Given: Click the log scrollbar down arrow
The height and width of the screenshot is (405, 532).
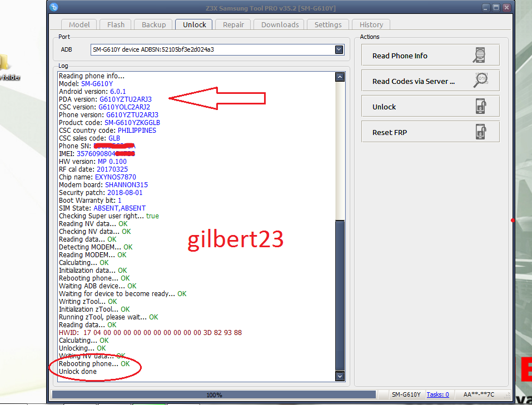Looking at the screenshot, I should coord(340,376).
